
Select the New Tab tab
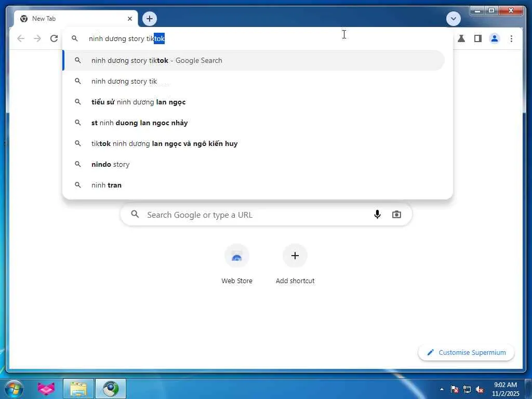[x=76, y=19]
